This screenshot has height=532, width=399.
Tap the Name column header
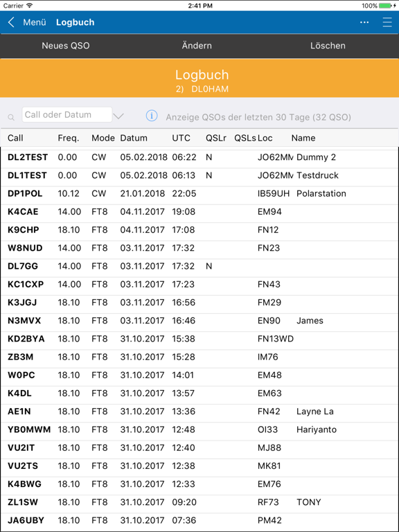click(303, 138)
